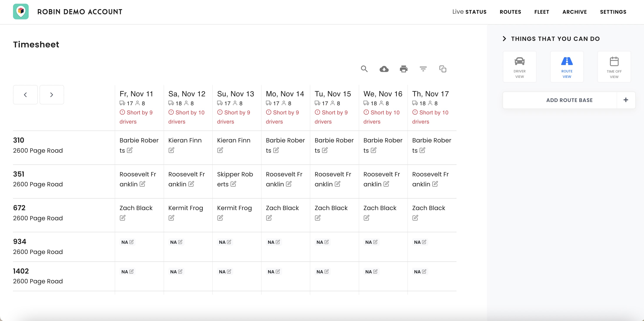Click the search magnifier icon
Image resolution: width=644 pixels, height=321 pixels.
pos(364,69)
